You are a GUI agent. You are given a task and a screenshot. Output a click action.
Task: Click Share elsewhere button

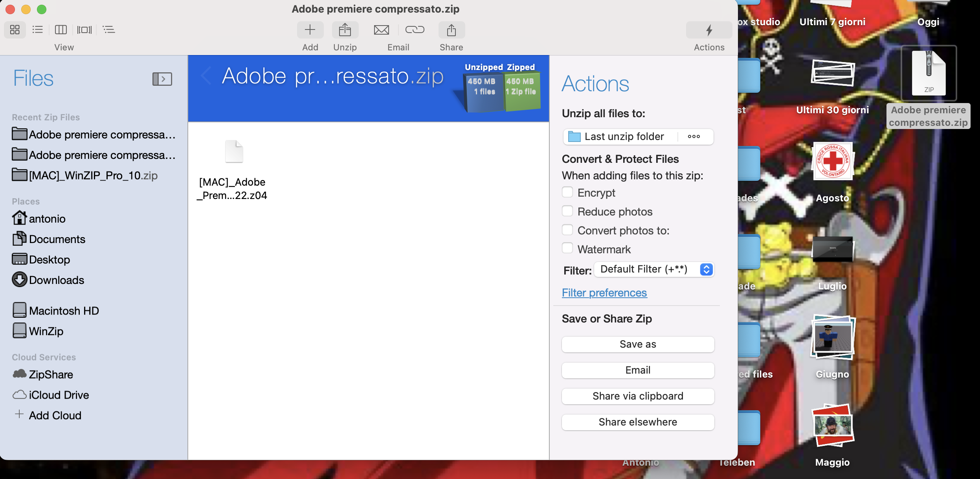638,422
